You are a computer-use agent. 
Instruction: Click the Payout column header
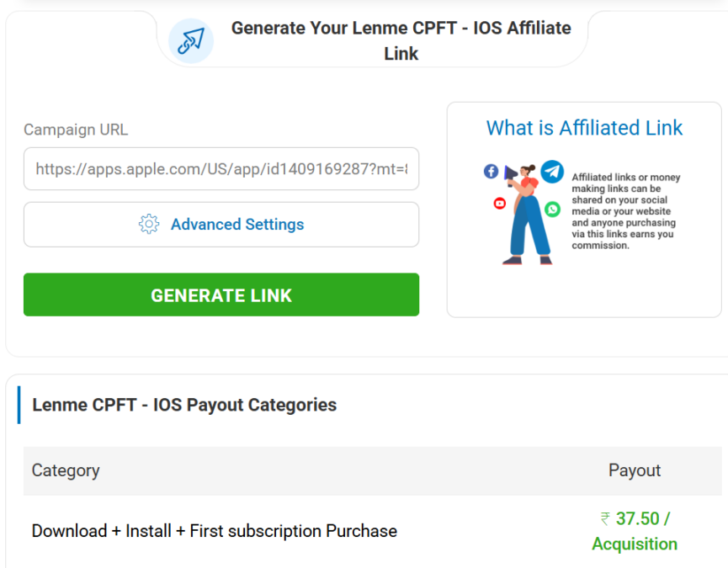click(635, 470)
